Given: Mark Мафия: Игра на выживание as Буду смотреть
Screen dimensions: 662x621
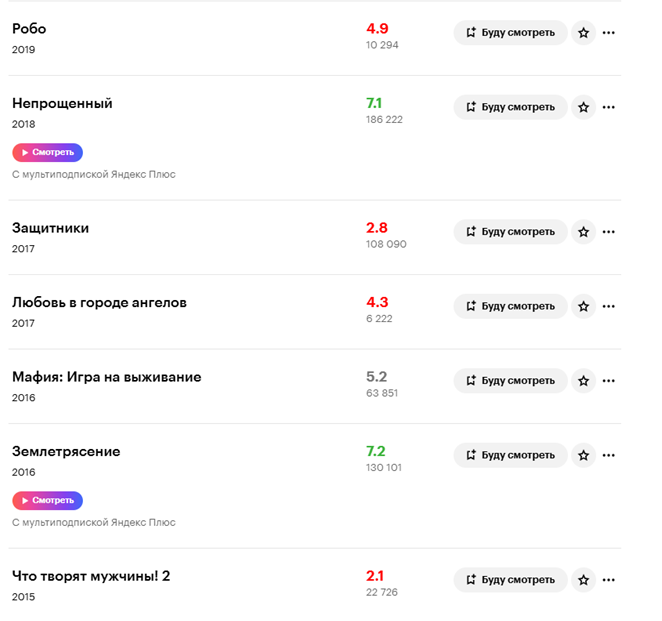Looking at the screenshot, I should click(x=510, y=381).
